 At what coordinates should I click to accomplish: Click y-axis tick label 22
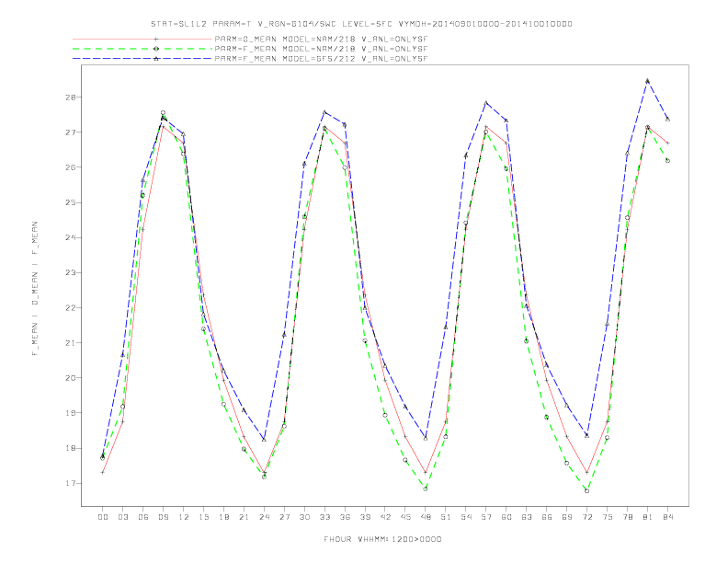(x=71, y=307)
